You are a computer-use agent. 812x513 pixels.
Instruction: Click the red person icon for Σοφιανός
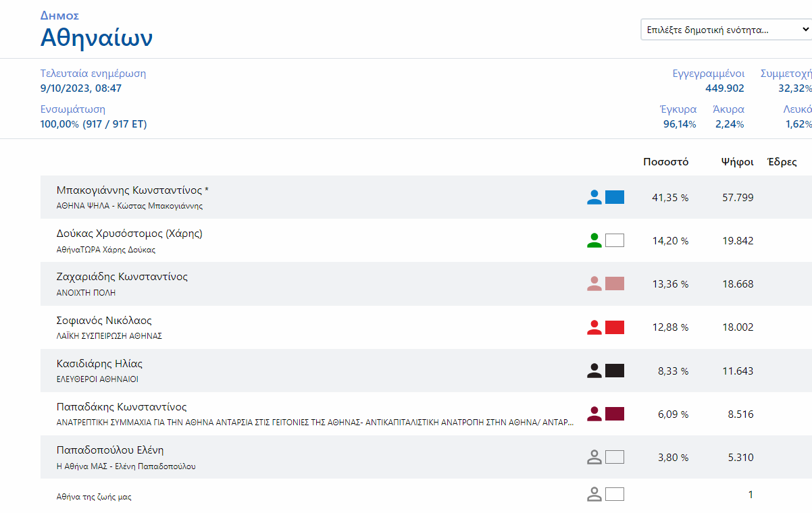click(x=594, y=327)
